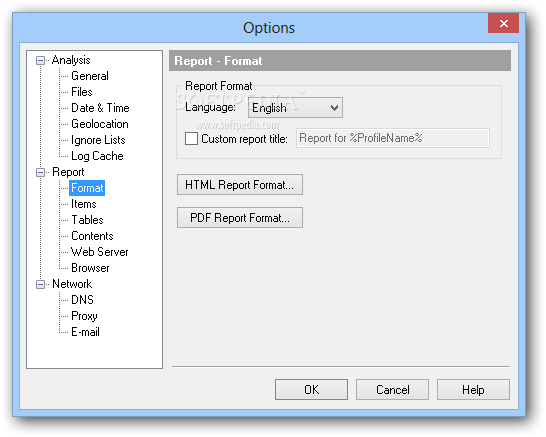Open HTML Report Format settings
546x437 pixels.
tap(240, 185)
